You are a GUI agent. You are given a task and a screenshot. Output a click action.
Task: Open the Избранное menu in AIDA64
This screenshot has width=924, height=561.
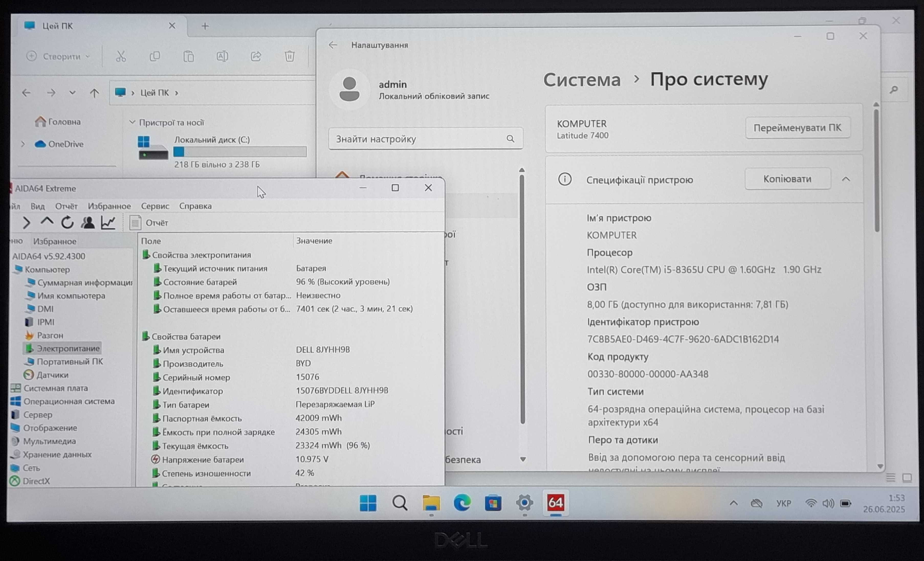pyautogui.click(x=109, y=206)
